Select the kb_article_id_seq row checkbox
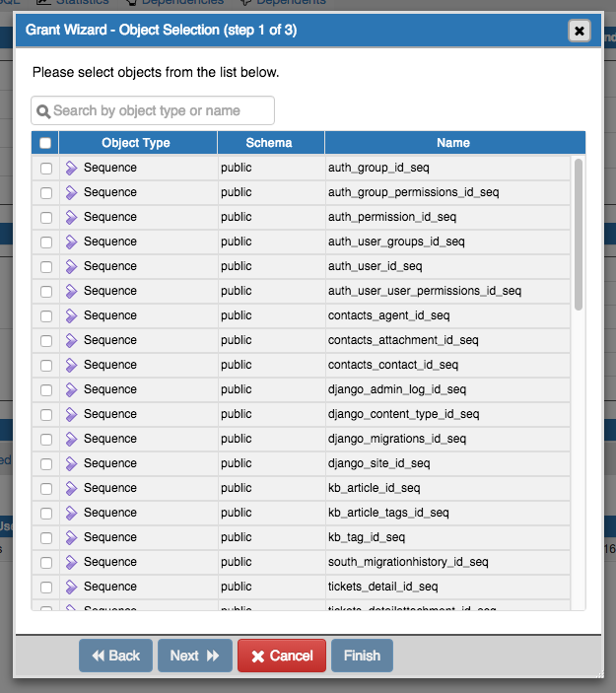The width and height of the screenshot is (616, 693). click(46, 488)
